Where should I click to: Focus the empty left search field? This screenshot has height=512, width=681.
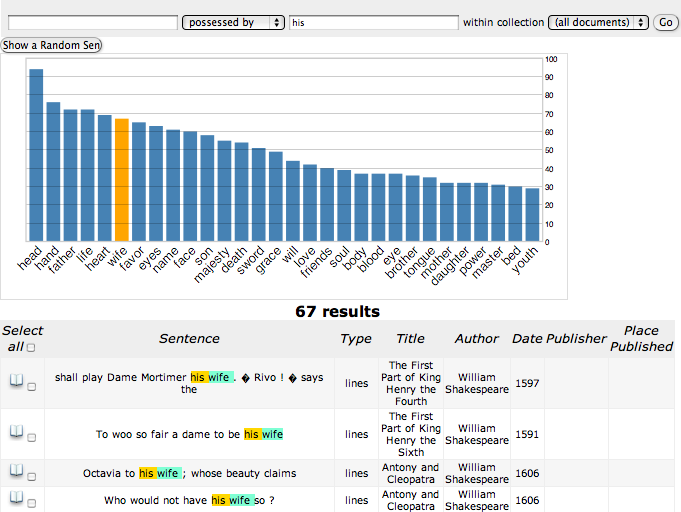(93, 23)
